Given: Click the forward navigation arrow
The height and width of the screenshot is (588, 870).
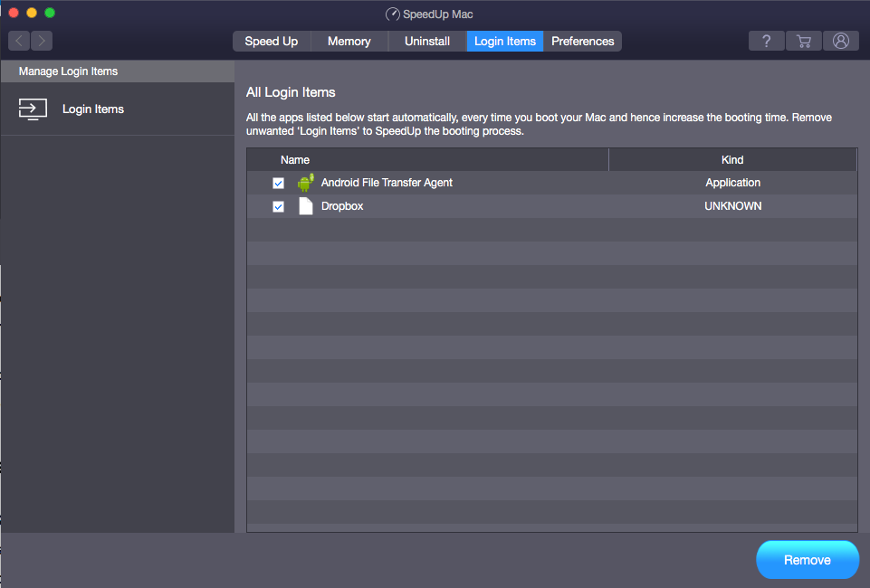Looking at the screenshot, I should tap(42, 41).
